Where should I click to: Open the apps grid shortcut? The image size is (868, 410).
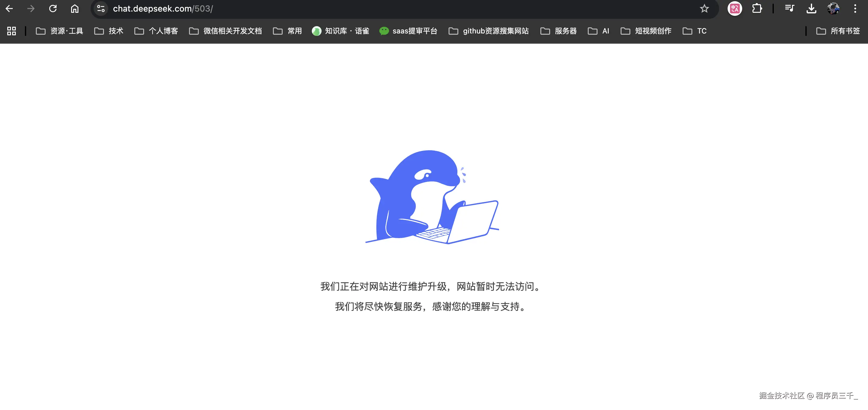tap(12, 31)
